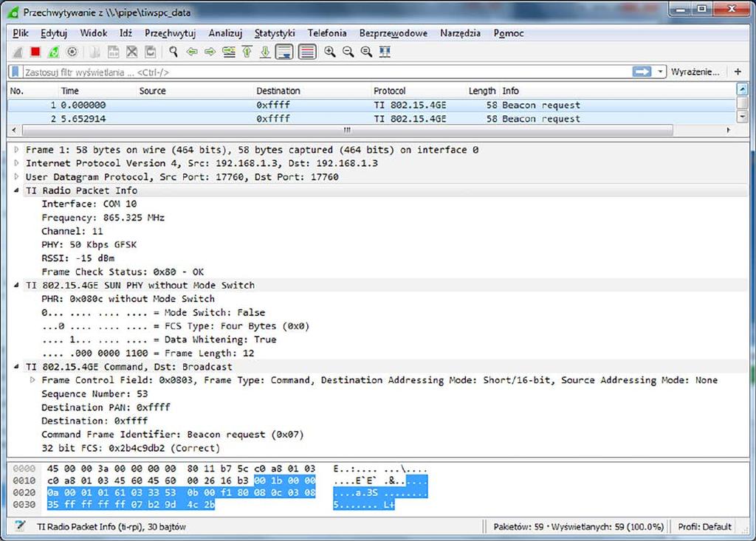
Task: Open the Telefonia menu
Action: tap(327, 33)
